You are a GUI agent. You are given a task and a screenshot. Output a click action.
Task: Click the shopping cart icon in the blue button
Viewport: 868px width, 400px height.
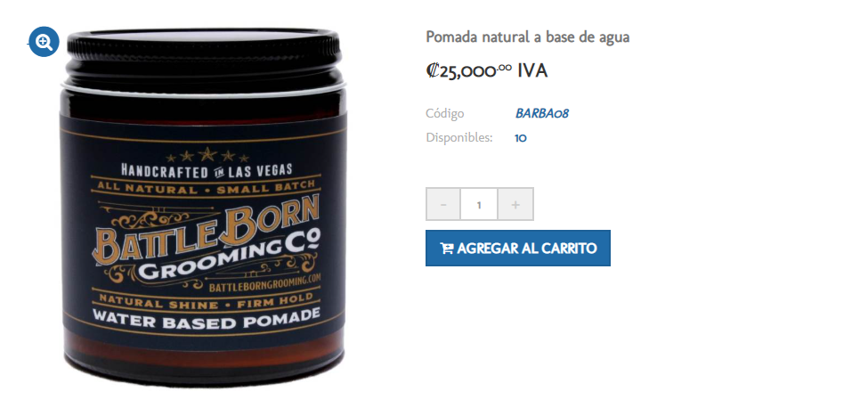[447, 249]
